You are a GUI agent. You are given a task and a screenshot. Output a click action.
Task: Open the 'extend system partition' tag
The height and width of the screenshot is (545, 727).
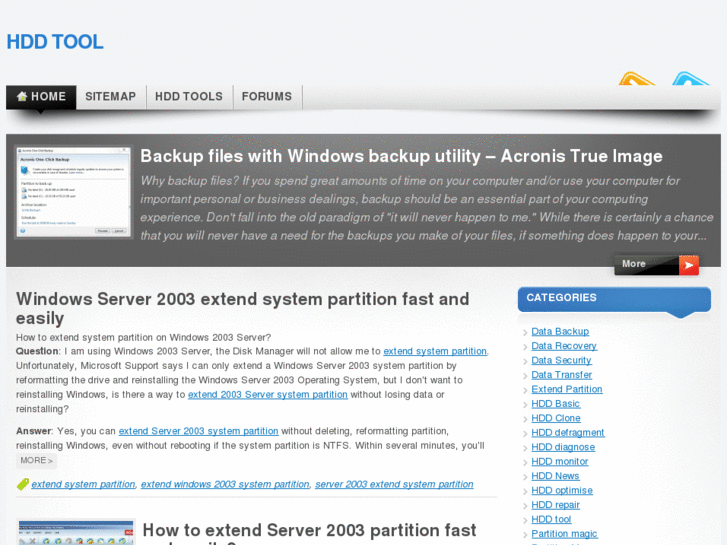click(x=83, y=484)
